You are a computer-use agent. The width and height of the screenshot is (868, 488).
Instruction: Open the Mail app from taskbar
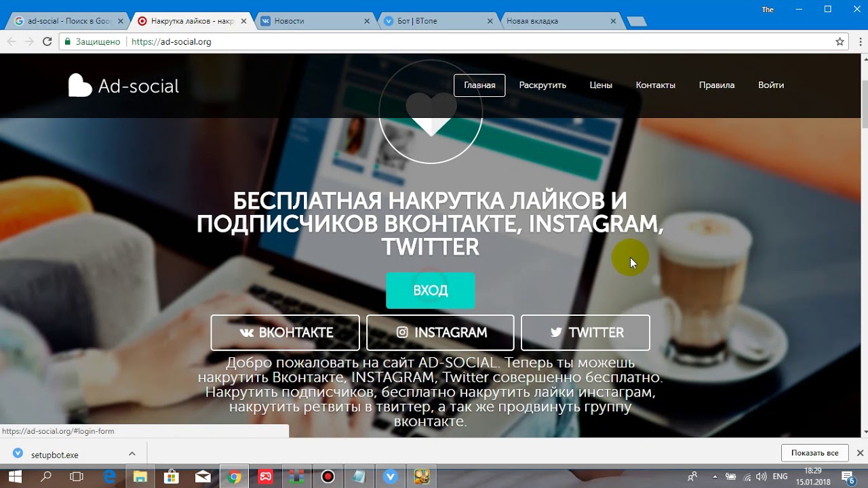click(x=203, y=476)
